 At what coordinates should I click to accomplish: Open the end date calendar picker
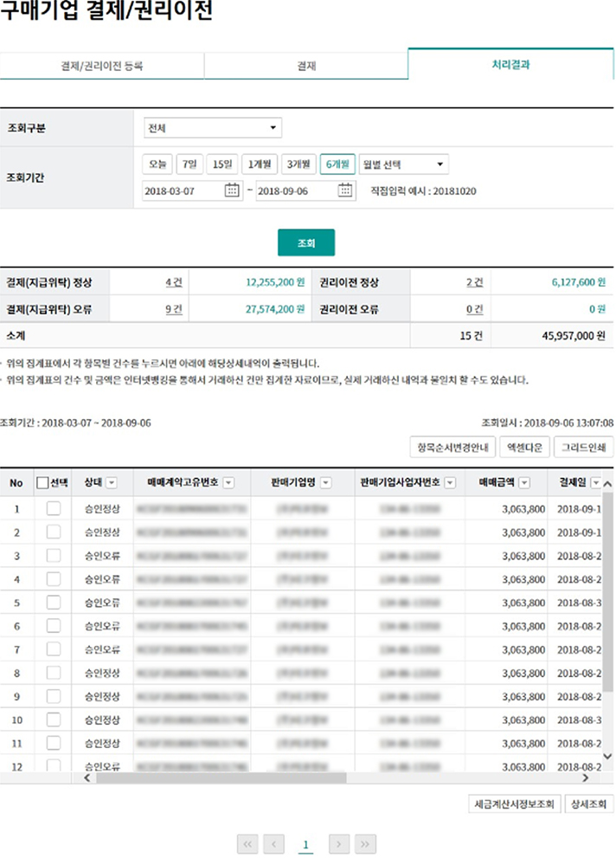[x=345, y=191]
